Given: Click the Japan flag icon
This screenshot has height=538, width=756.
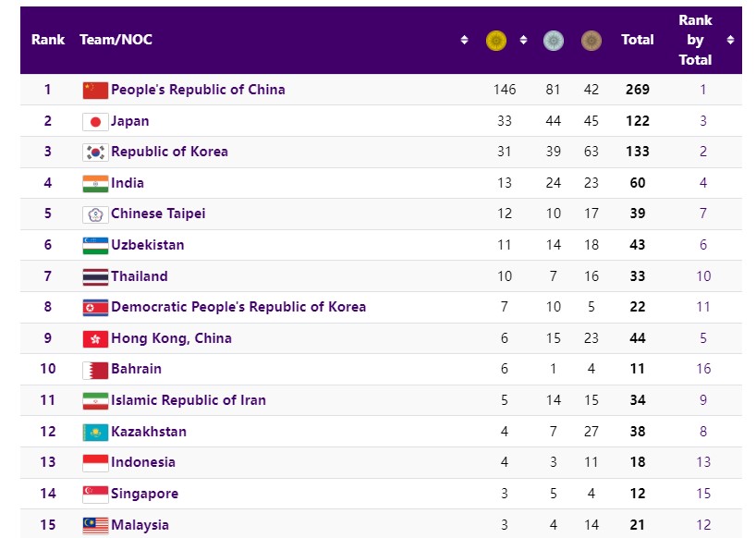Looking at the screenshot, I should 95,121.
